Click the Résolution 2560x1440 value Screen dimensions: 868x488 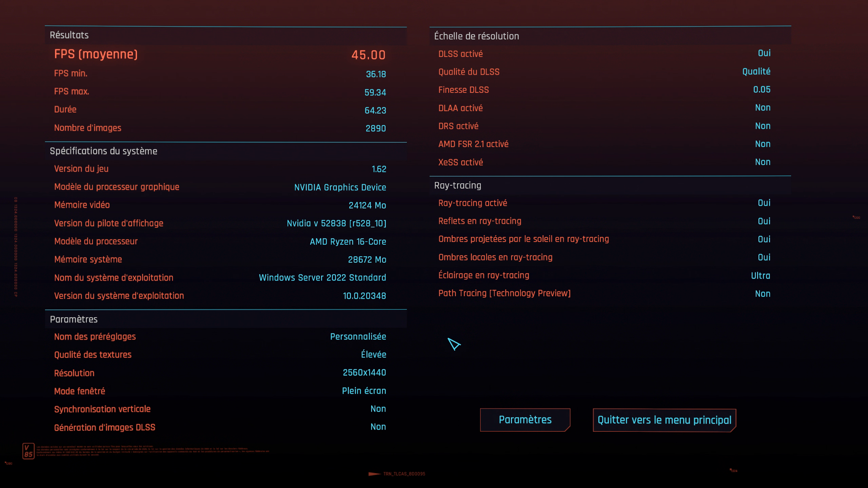coord(364,373)
